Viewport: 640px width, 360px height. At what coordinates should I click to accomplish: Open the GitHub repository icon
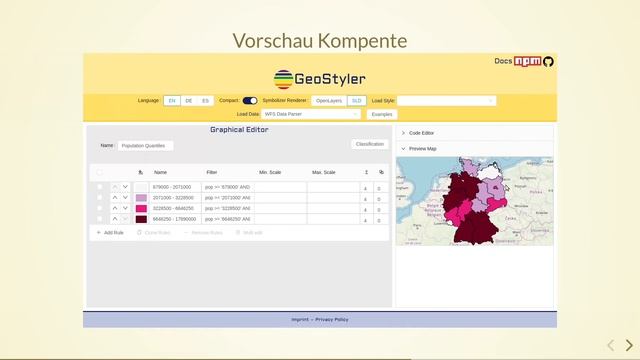pos(548,62)
